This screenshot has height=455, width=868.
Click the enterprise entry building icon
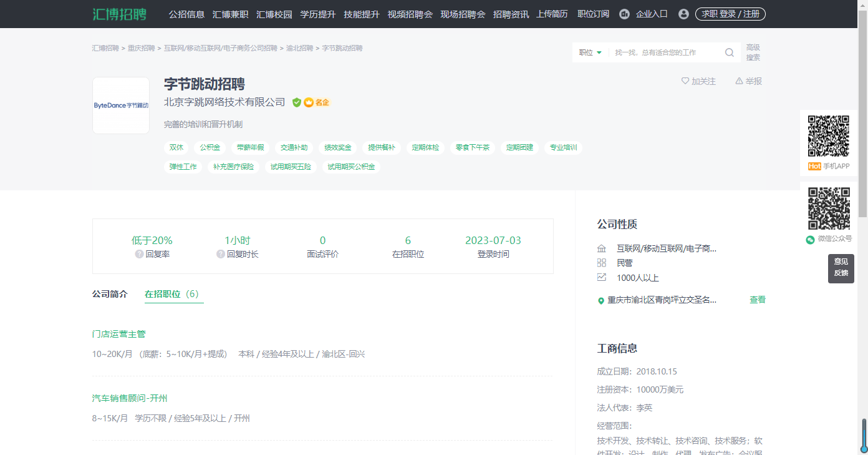pos(624,14)
